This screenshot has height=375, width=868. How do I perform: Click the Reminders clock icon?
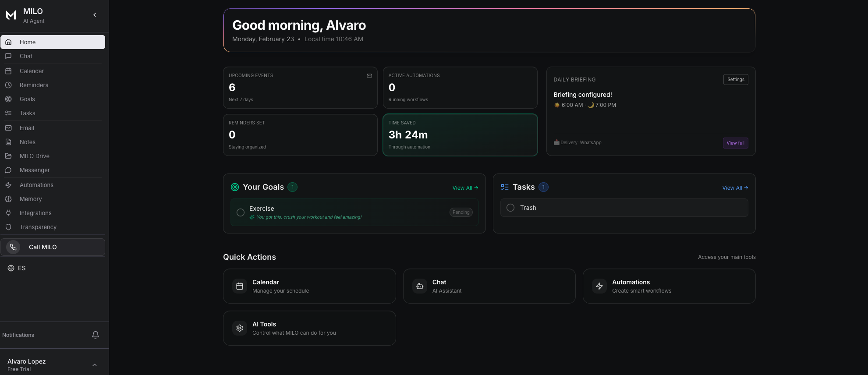[x=8, y=85]
